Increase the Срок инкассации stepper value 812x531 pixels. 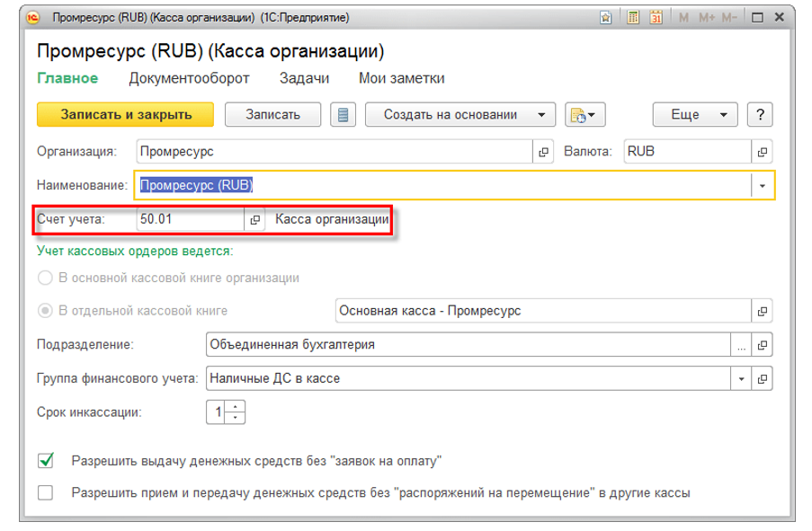(x=236, y=409)
